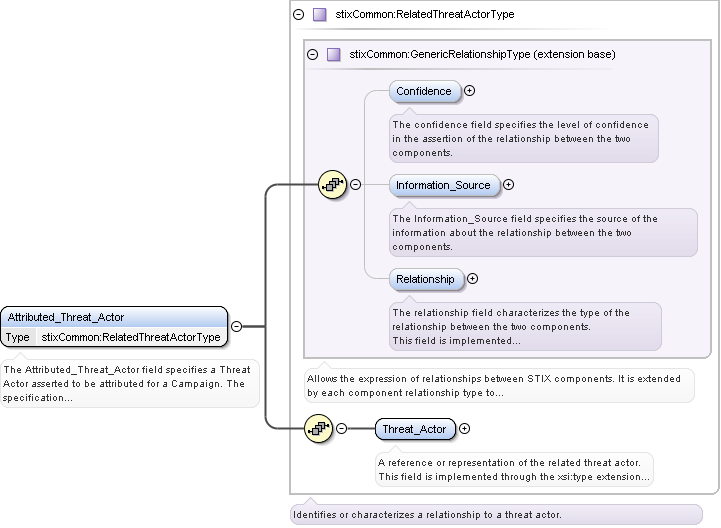Collapse the upper sequence compositor minus button
Image resolution: width=721 pixels, height=528 pixels.
(x=355, y=184)
